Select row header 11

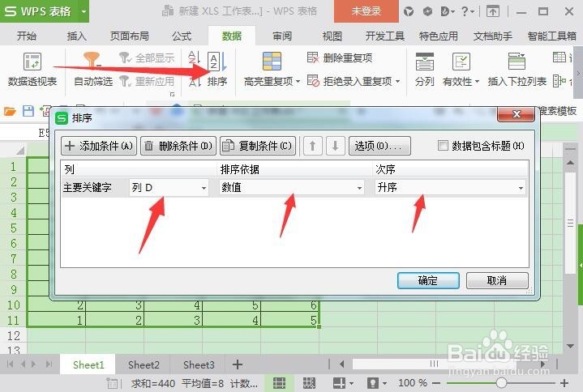(14, 321)
